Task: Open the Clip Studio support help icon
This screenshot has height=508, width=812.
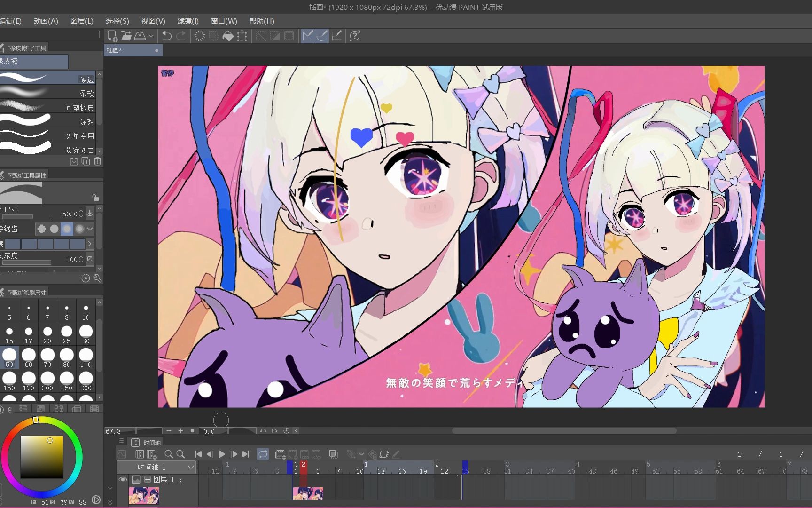Action: [x=355, y=36]
